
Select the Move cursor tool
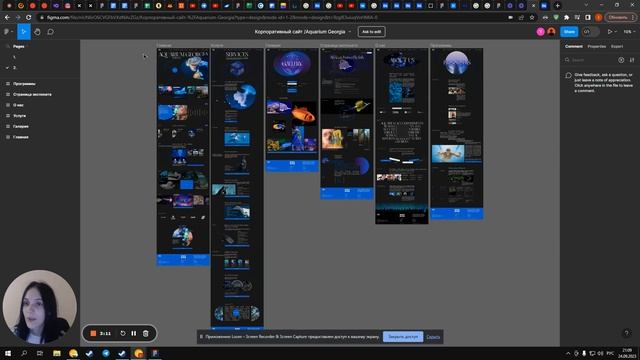pos(24,31)
